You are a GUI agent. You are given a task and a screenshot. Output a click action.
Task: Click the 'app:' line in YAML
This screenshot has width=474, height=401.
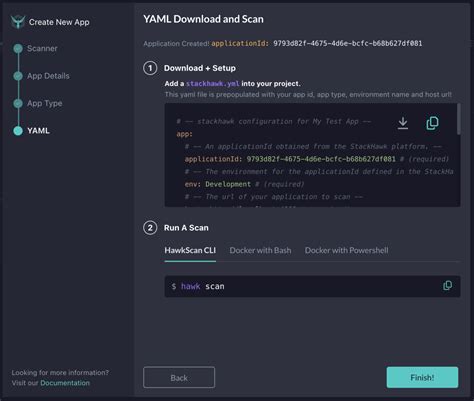point(184,134)
